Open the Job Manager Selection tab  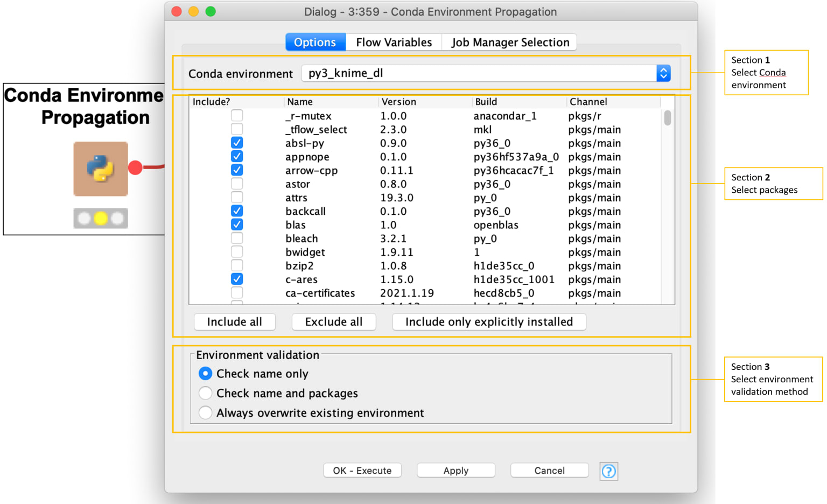(x=510, y=42)
